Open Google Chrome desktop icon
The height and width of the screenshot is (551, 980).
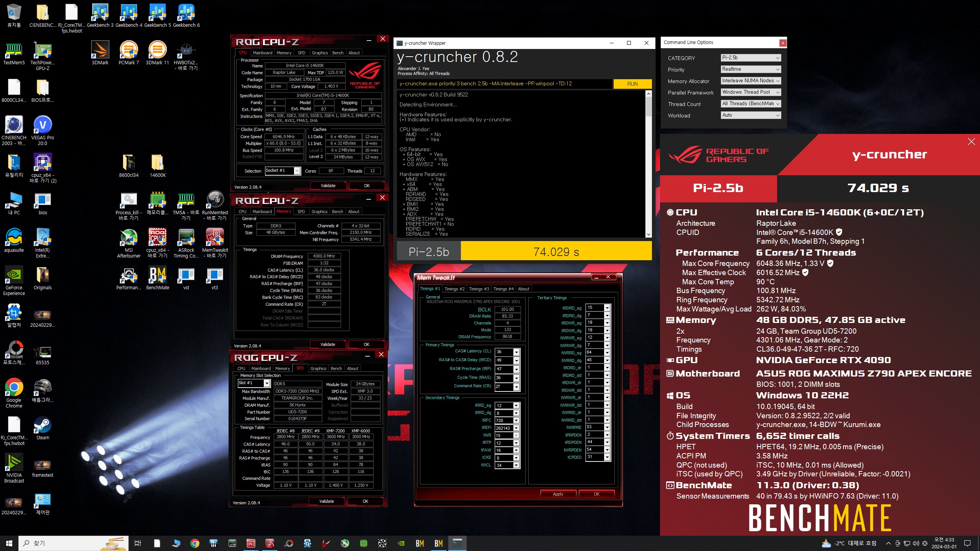coord(14,393)
